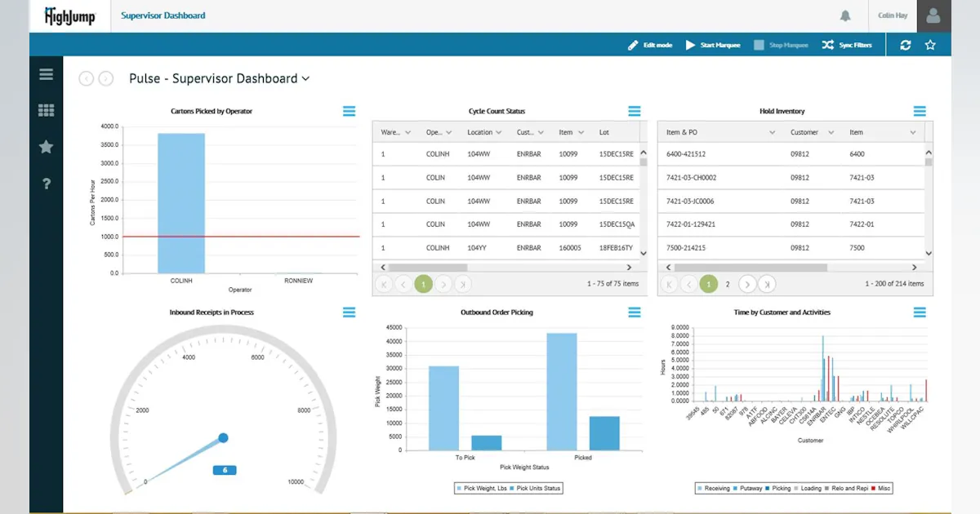This screenshot has height=514, width=980.
Task: Open the help question mark icon
Action: pos(46,184)
